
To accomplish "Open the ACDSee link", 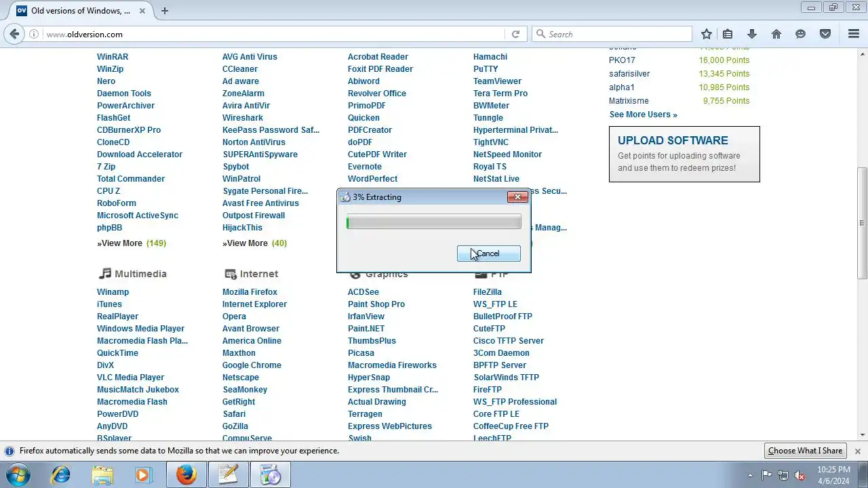I will click(363, 292).
